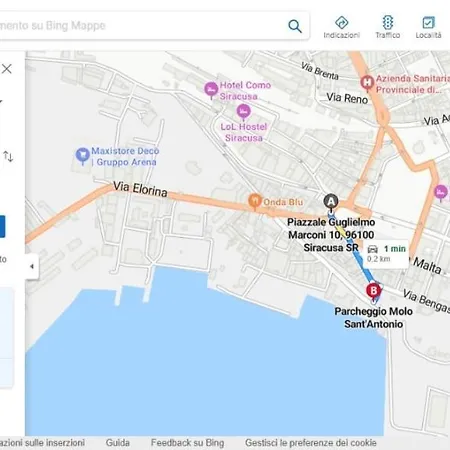Select the Hotel Como Siracusa pin

point(211,90)
